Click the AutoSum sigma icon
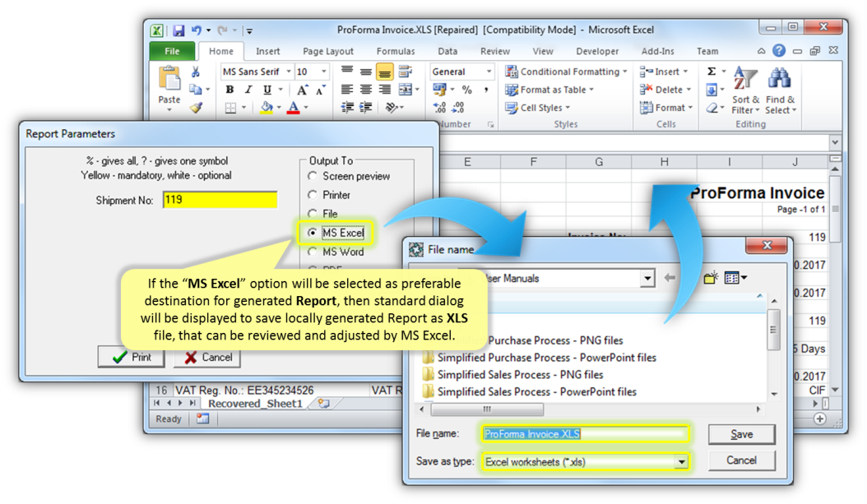 click(712, 72)
